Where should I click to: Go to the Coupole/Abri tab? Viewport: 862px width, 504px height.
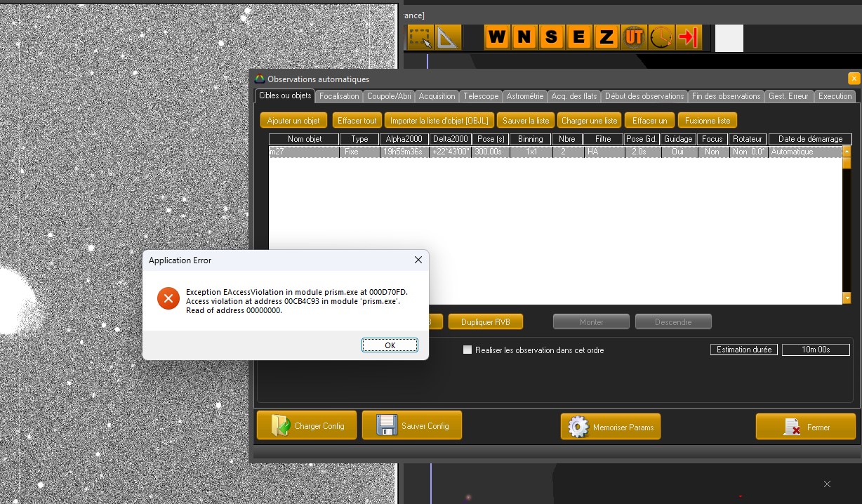click(389, 96)
